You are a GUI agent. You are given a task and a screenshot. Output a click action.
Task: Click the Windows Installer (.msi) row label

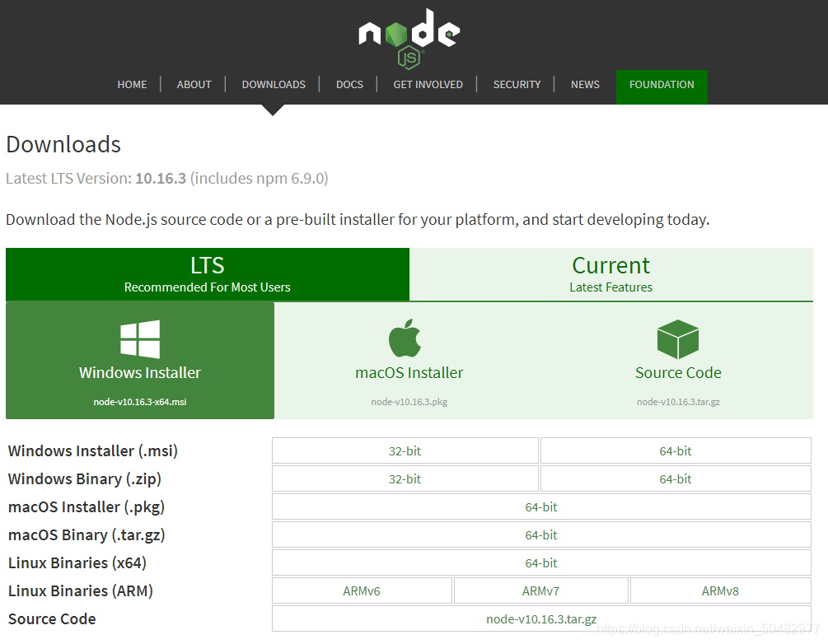point(93,450)
